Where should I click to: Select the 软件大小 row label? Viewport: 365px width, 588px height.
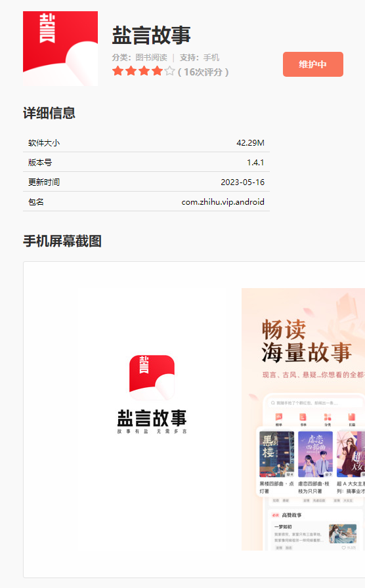point(44,143)
